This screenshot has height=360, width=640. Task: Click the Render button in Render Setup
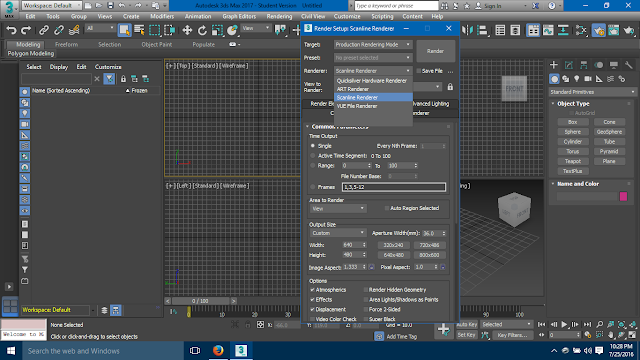[436, 51]
